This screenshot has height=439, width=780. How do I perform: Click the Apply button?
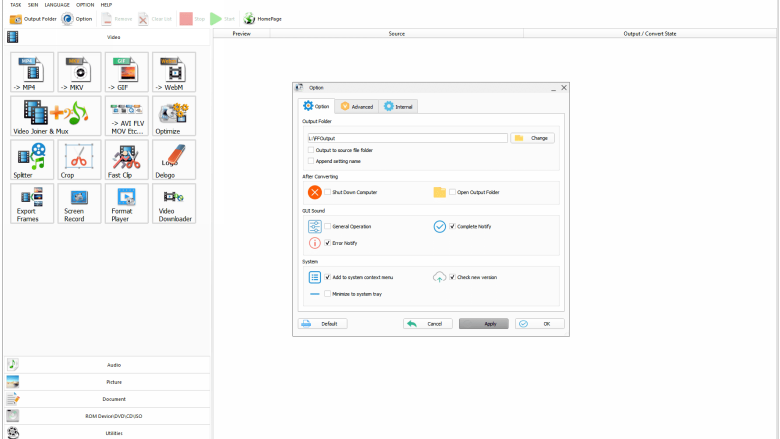(484, 324)
